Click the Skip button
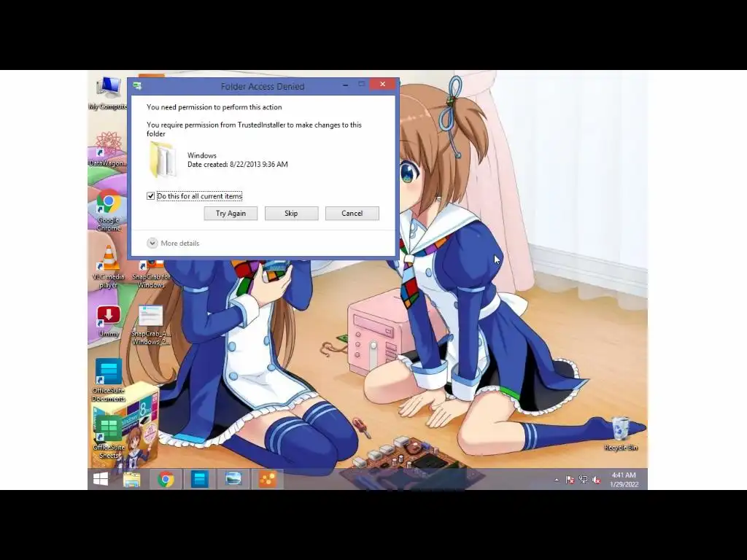Viewport: 747px width, 560px height. click(291, 214)
